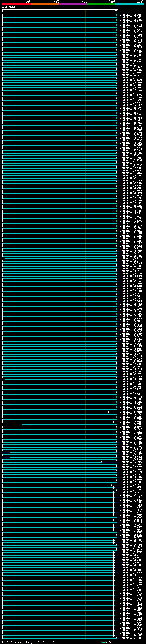
Task: Select the AV410810 query name label
Action: tap(8, 8)
